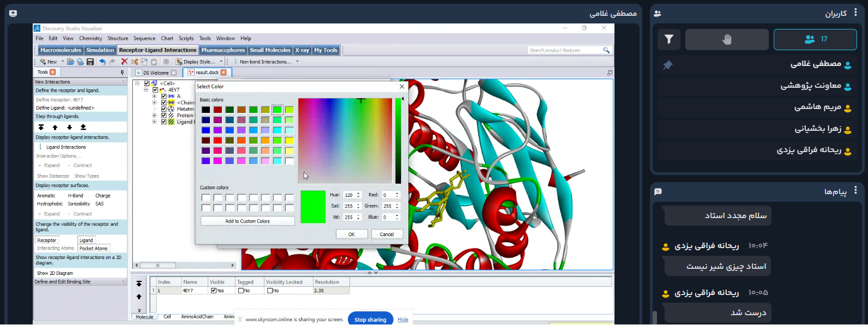Click the Open folder icon in toolbar
This screenshot has height=325, width=868.
(70, 62)
